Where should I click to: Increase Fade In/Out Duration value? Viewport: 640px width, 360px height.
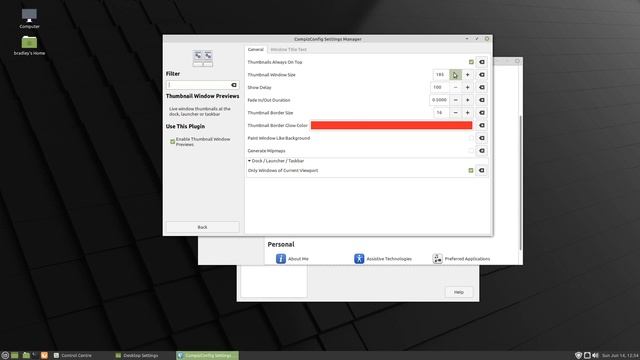coord(467,100)
